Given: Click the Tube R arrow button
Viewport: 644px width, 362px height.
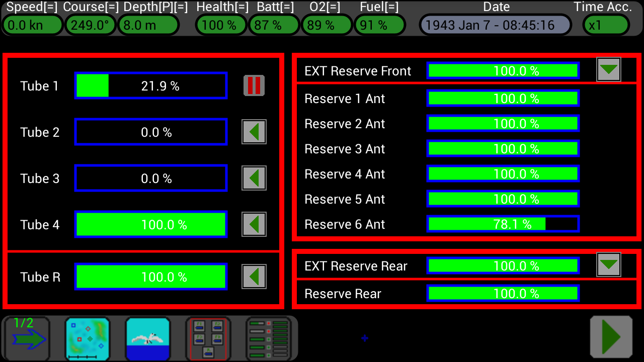Looking at the screenshot, I should coord(254,277).
